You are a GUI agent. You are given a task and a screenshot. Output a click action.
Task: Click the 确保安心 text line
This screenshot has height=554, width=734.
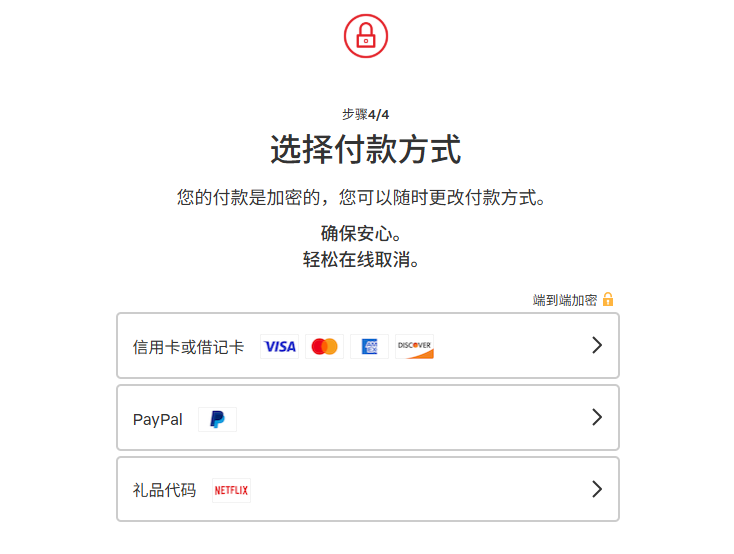tap(361, 233)
